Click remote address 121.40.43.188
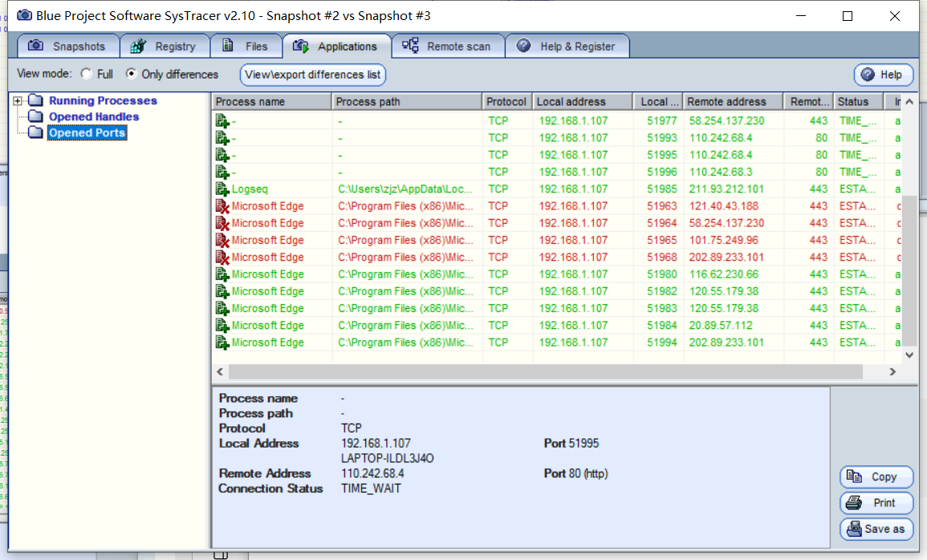927x560 pixels. pyautogui.click(x=725, y=206)
